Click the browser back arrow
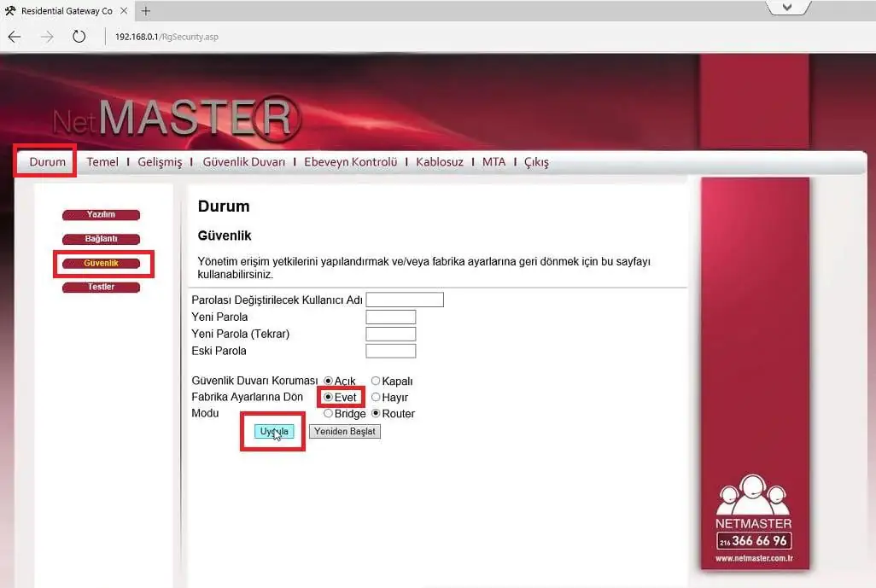The image size is (876, 588). pyautogui.click(x=14, y=37)
